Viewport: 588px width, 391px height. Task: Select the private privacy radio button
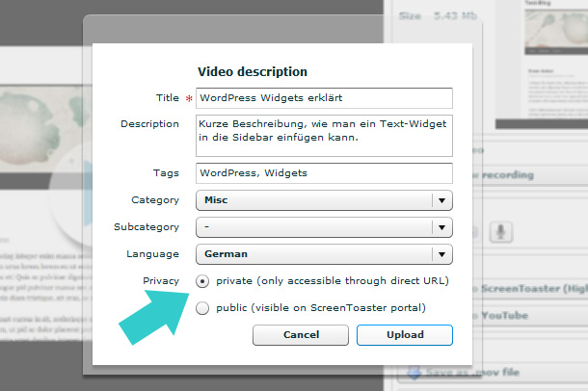[x=202, y=281]
